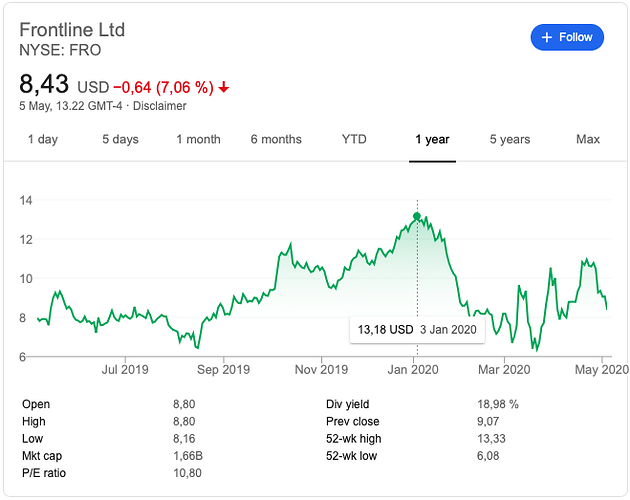Click the Follow button
The width and height of the screenshot is (630, 500).
567,37
